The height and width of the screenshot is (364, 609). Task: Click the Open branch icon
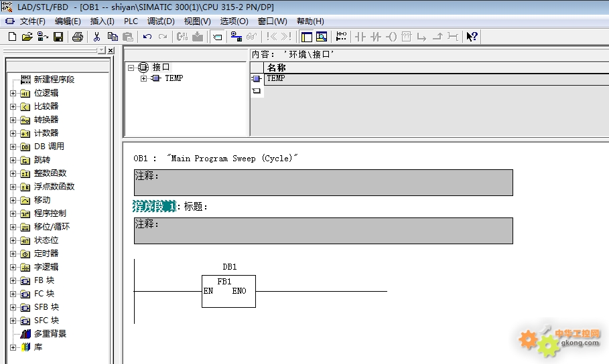(x=422, y=37)
